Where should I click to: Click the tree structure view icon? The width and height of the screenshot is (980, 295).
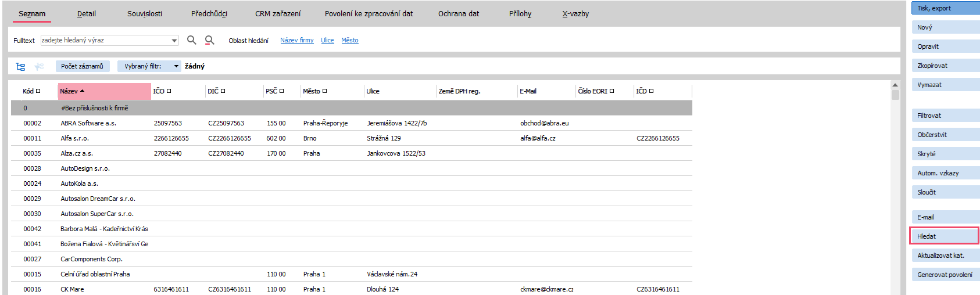(20, 67)
